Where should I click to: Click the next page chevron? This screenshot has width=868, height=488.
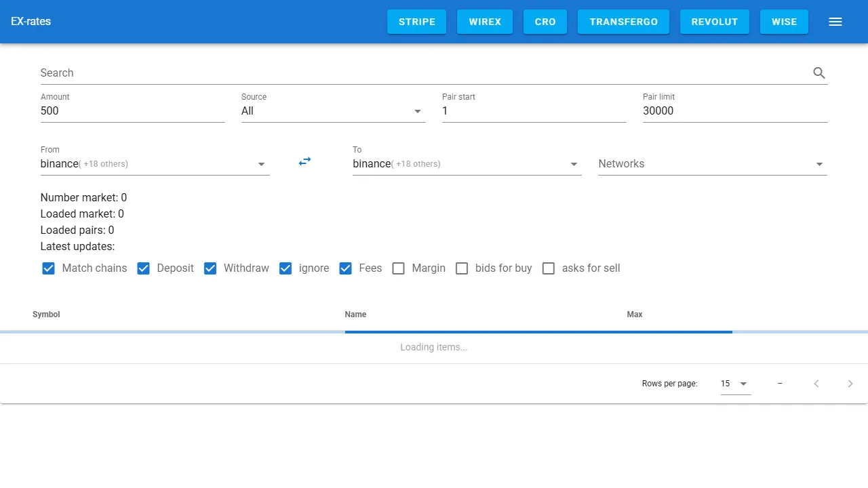coord(850,383)
